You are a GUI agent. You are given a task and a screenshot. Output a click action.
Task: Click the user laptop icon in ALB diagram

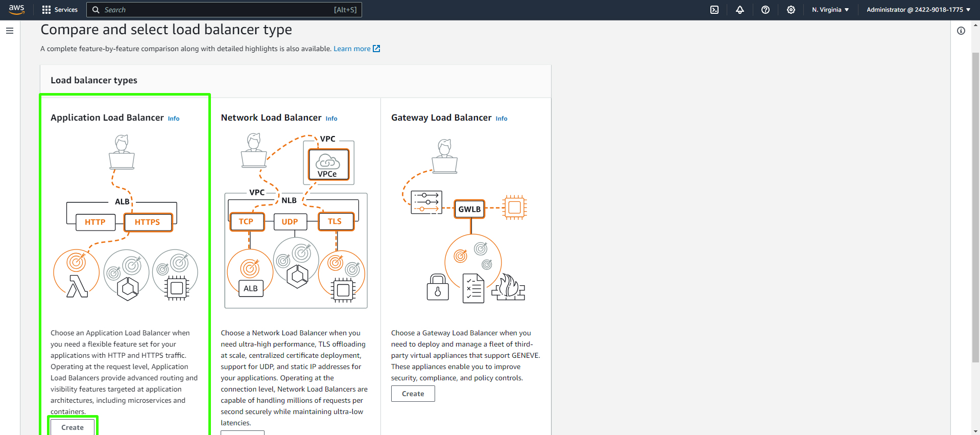[x=122, y=152]
